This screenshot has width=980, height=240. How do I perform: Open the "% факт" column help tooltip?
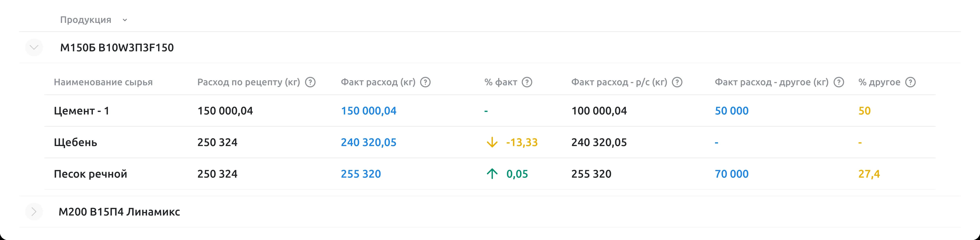(x=527, y=82)
